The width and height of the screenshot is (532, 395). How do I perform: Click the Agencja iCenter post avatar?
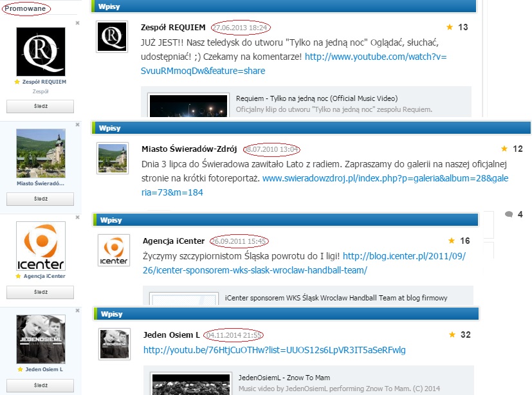pyautogui.click(x=114, y=250)
